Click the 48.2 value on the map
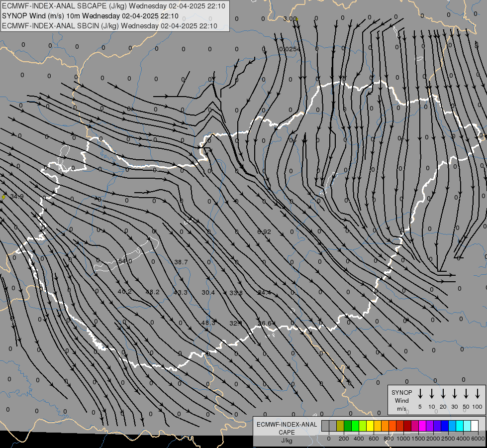 (153, 292)
